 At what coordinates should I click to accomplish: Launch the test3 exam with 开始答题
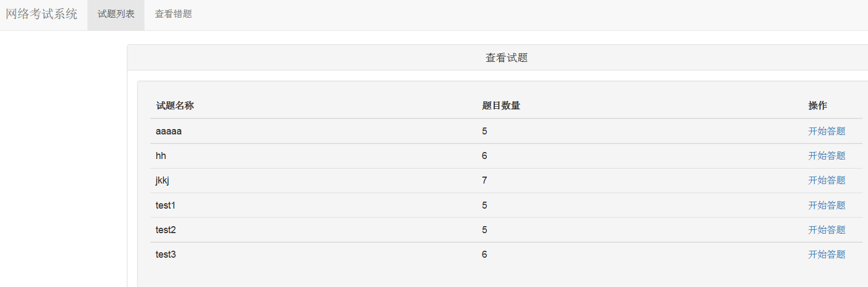(x=826, y=254)
